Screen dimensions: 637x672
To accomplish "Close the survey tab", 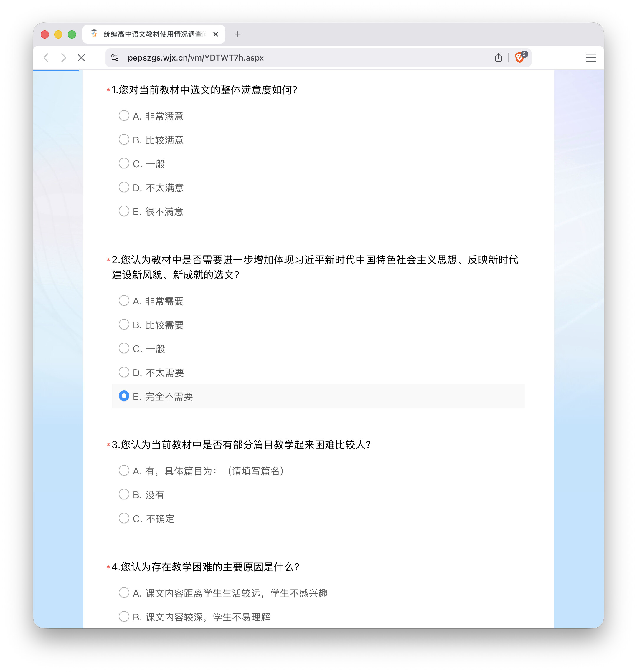I will [x=215, y=34].
